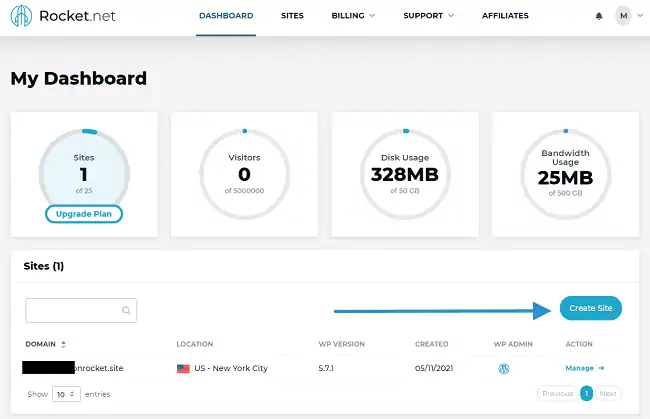Click the My Dashboard heading
The width and height of the screenshot is (650, 419).
79,78
